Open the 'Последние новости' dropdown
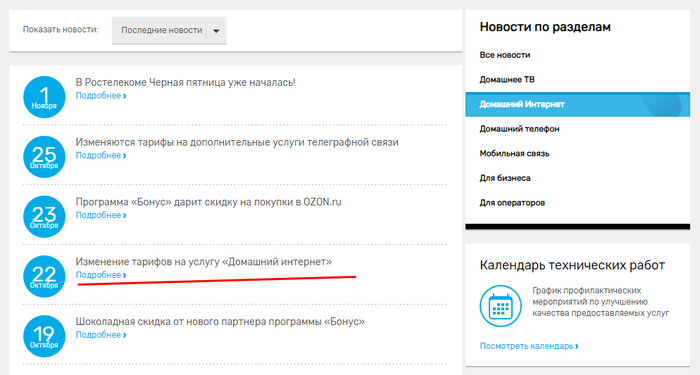The height and width of the screenshot is (375, 700). 169,30
